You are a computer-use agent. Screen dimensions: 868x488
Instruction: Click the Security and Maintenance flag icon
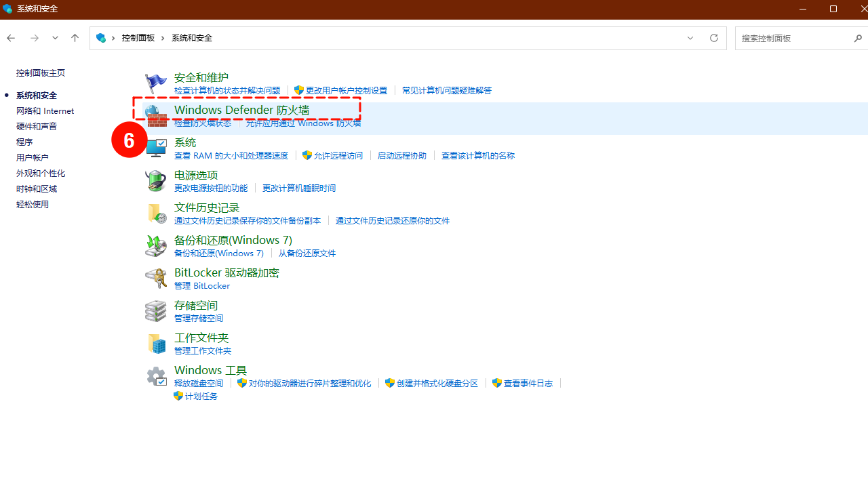pyautogui.click(x=156, y=83)
